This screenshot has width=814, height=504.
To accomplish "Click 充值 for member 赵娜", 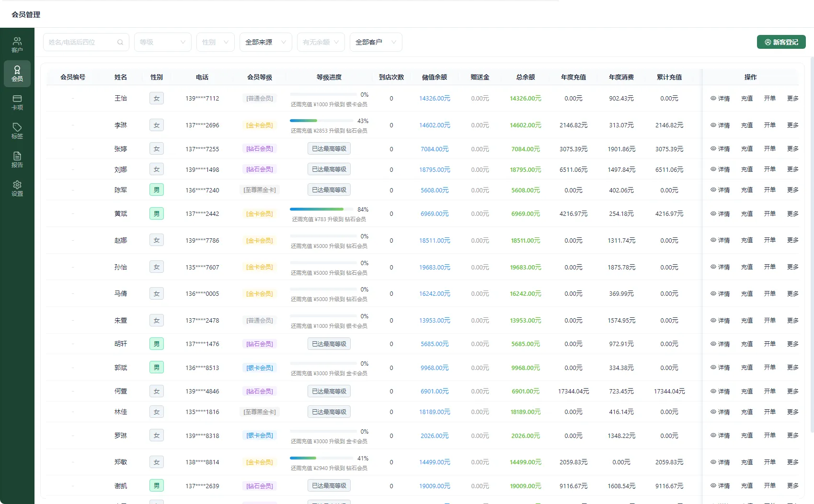I will (747, 240).
